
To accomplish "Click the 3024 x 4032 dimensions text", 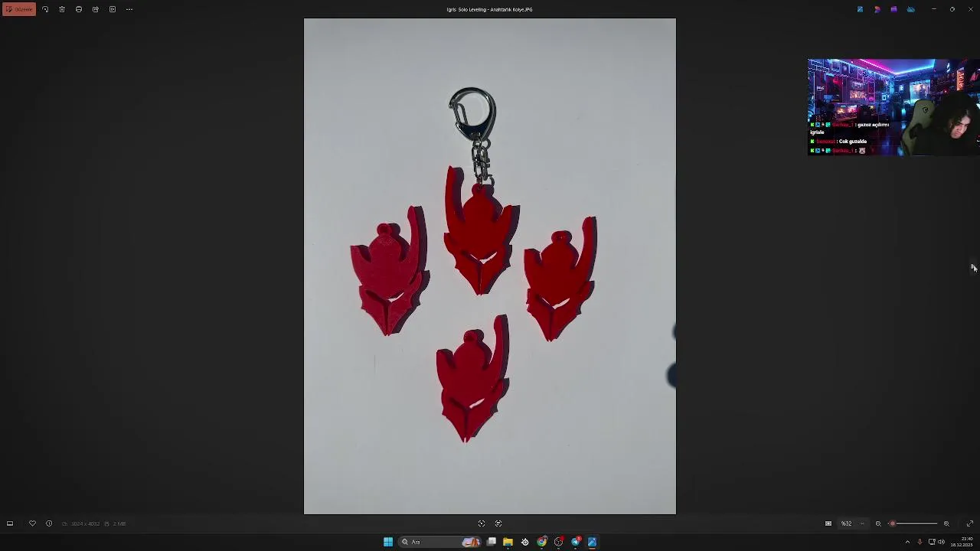I will click(84, 523).
